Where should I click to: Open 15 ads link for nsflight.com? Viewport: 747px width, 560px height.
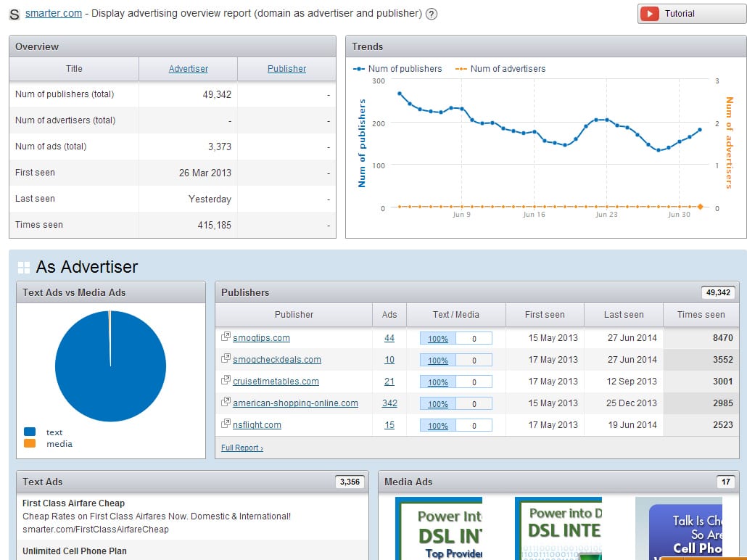[389, 425]
